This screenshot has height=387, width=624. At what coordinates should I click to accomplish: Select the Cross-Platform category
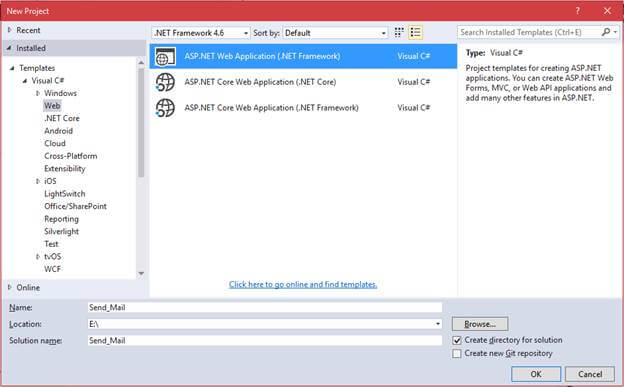click(70, 156)
